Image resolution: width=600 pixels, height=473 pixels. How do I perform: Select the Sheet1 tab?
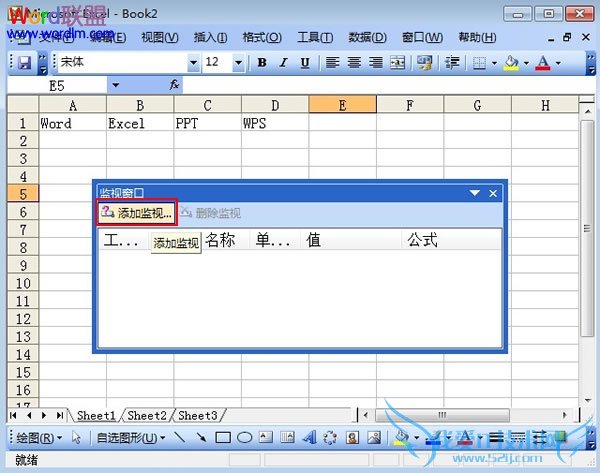pyautogui.click(x=96, y=416)
